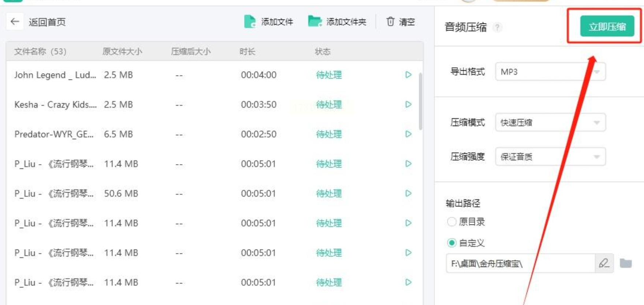Start compression with 立即压缩 button

pos(607,26)
